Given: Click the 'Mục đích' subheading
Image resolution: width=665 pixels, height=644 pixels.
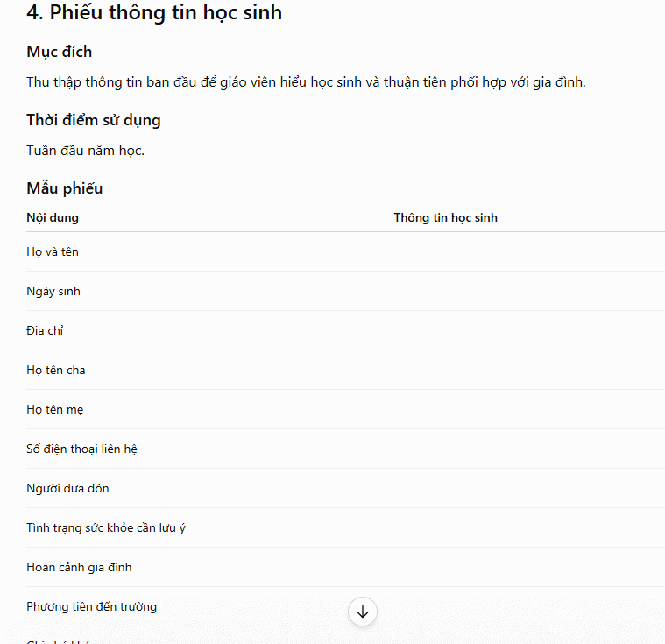Looking at the screenshot, I should pos(60,52).
